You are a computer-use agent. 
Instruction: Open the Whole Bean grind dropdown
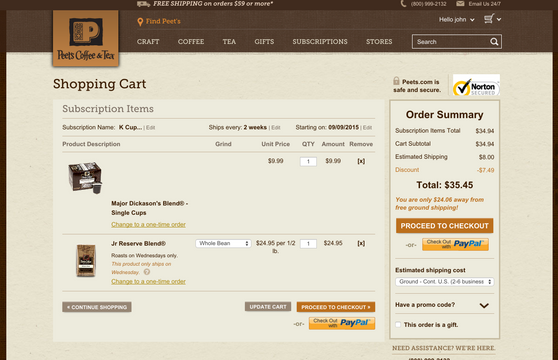click(223, 243)
